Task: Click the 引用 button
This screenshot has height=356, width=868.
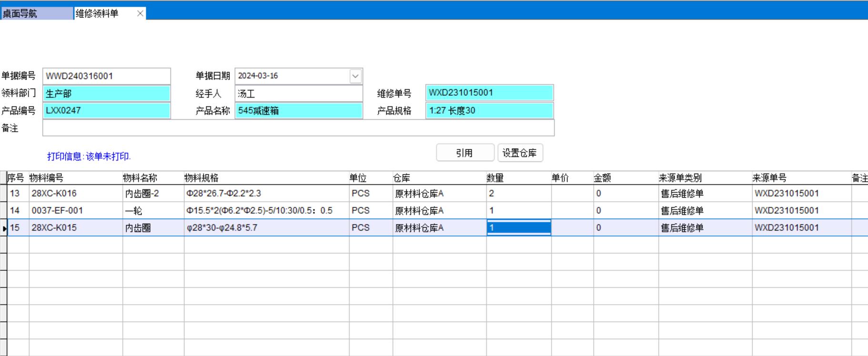Action: tap(464, 153)
